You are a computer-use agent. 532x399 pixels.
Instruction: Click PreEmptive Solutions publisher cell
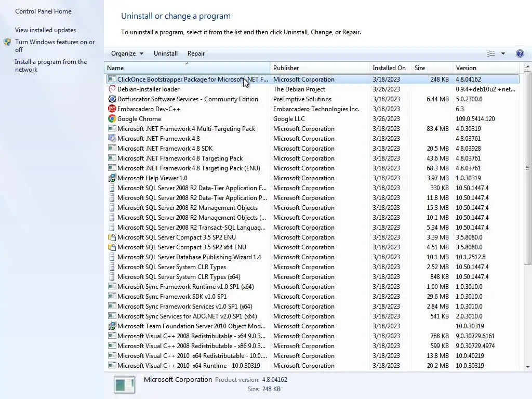click(x=302, y=99)
